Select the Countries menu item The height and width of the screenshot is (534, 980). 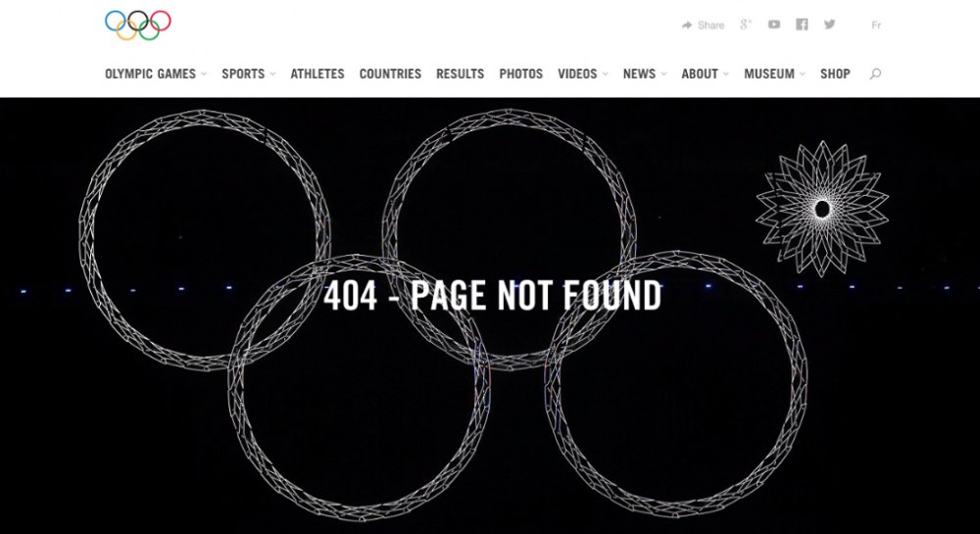pyautogui.click(x=390, y=73)
